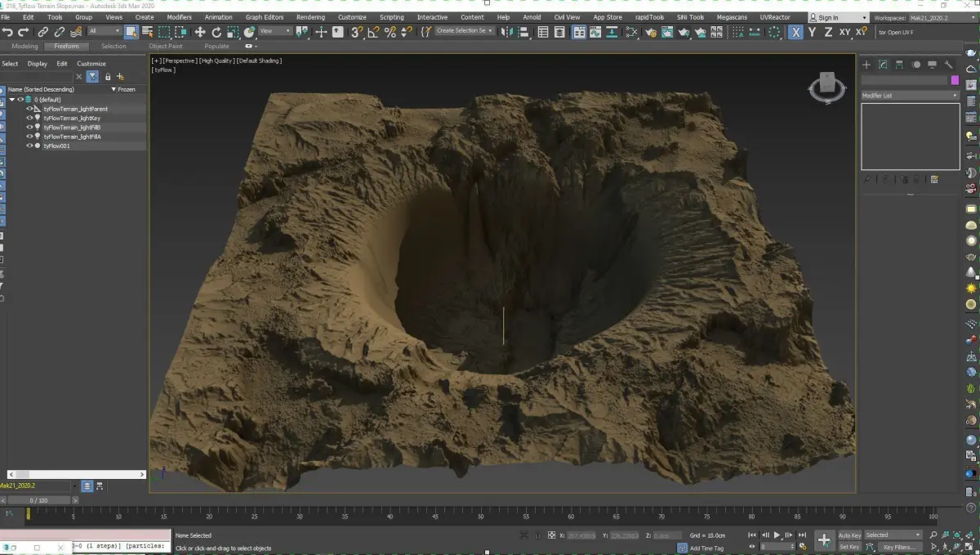Viewport: 980px width, 555px height.
Task: Click the Angle Snap toggle icon
Action: point(373,32)
